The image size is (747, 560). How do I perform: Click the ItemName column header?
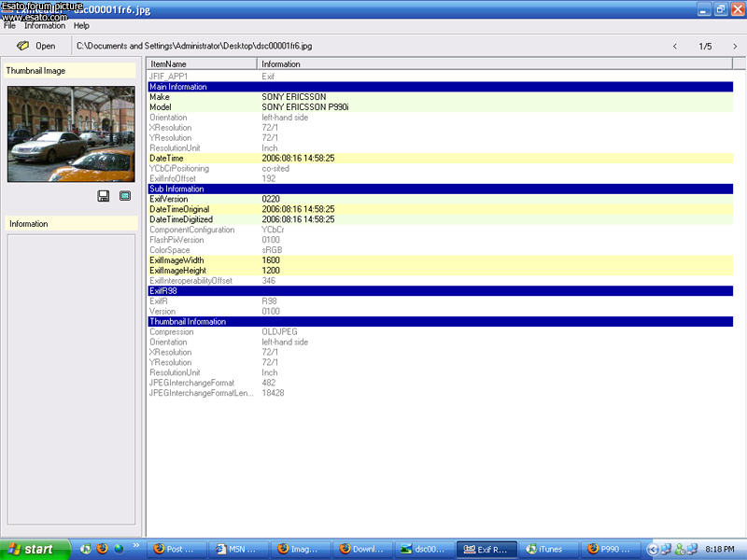click(x=202, y=63)
